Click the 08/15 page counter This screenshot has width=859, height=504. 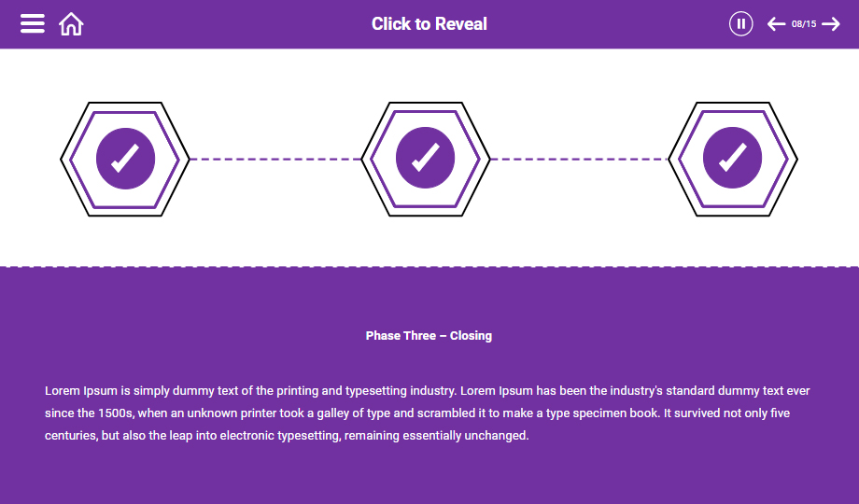[804, 24]
